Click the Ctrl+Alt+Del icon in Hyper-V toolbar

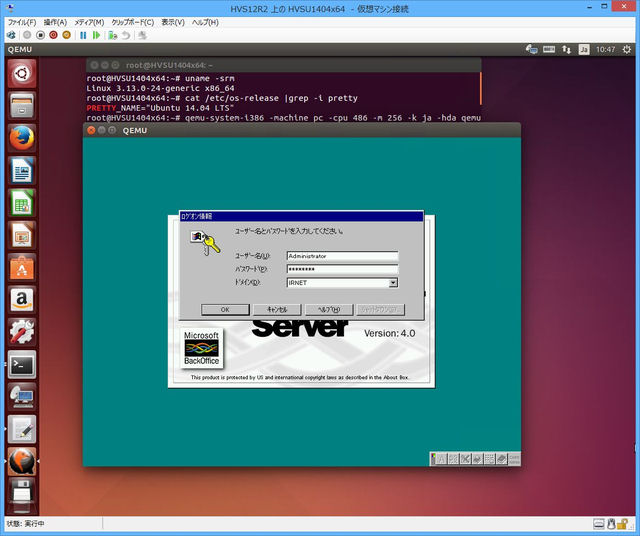pos(11,36)
